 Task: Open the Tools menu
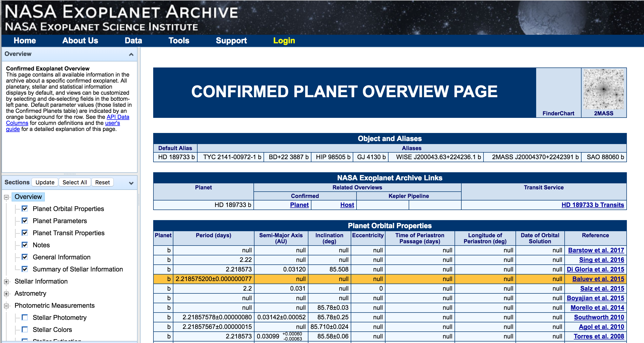pos(179,41)
